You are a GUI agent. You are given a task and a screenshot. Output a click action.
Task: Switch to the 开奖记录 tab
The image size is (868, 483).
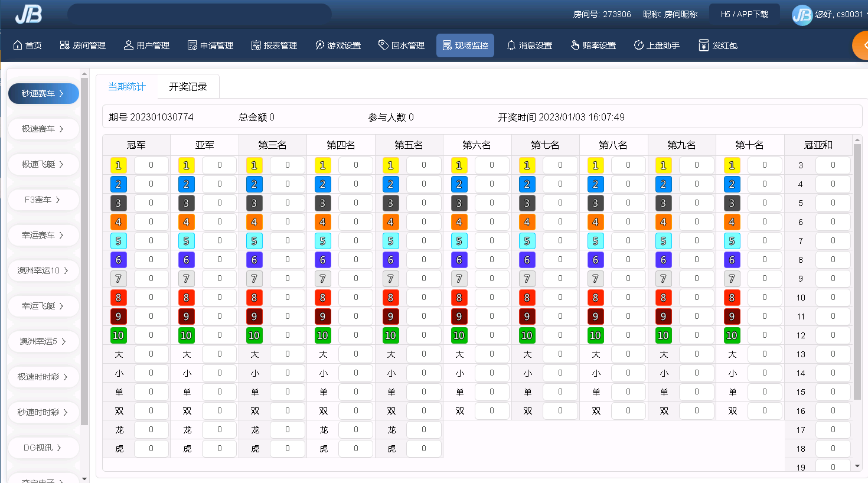coord(188,87)
